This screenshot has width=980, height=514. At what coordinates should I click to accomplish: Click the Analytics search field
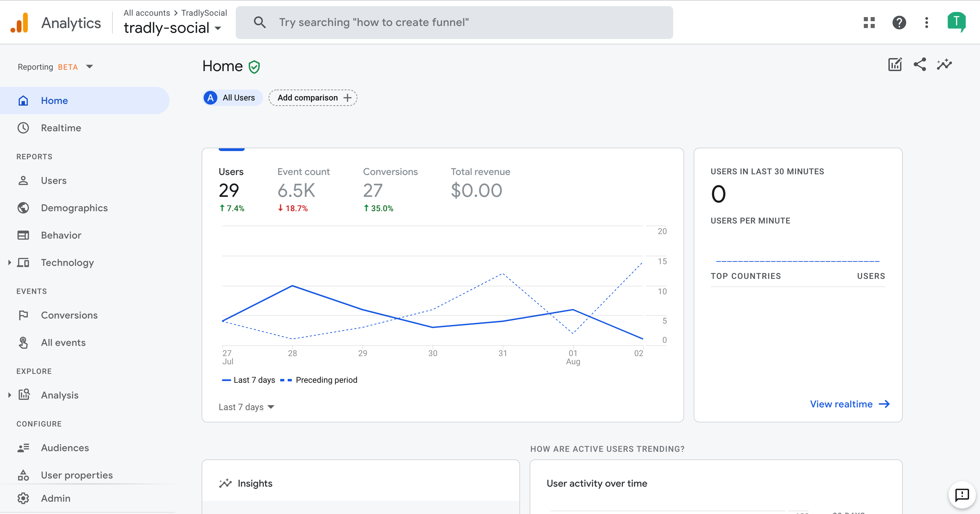click(453, 23)
